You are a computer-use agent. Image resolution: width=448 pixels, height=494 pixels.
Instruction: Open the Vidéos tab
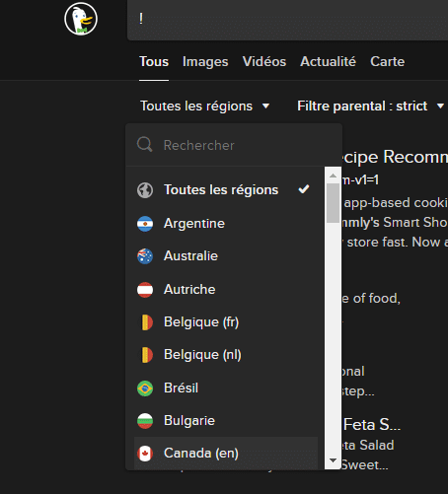tap(264, 61)
